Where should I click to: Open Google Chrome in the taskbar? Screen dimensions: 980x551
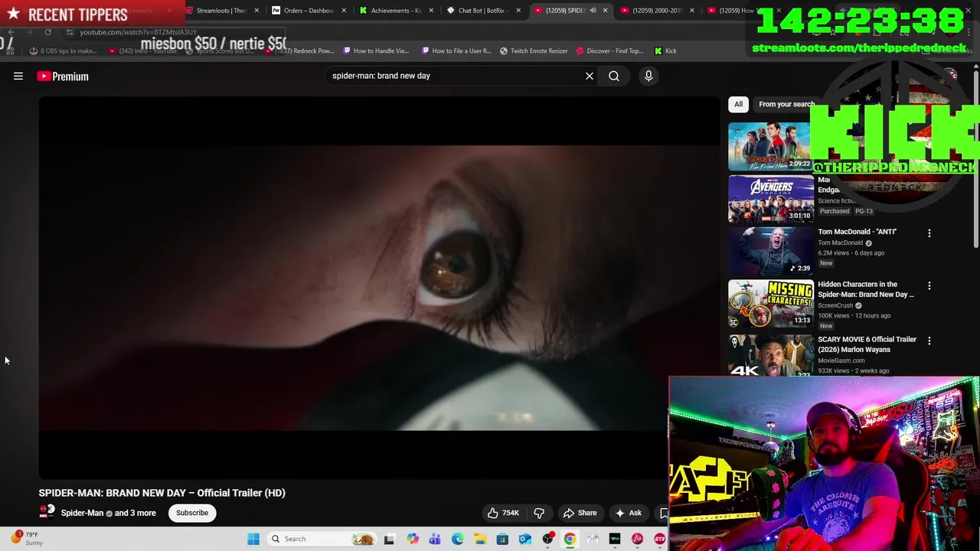pos(570,539)
